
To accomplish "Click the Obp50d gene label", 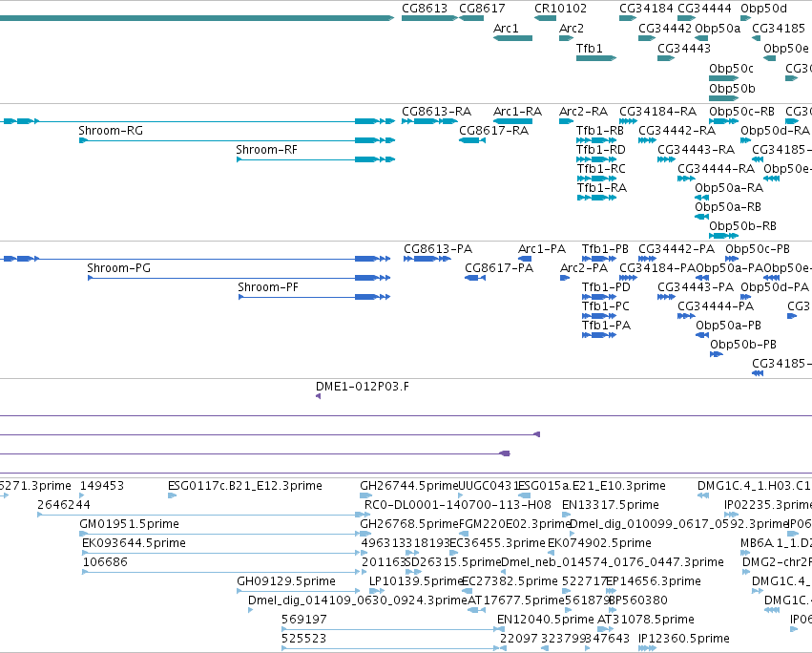I will click(x=763, y=9).
